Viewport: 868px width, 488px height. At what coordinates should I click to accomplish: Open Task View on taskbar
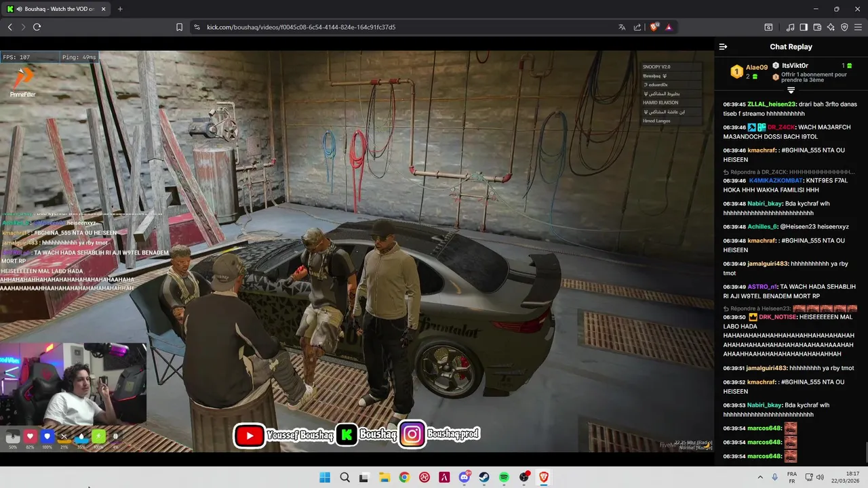tap(364, 478)
